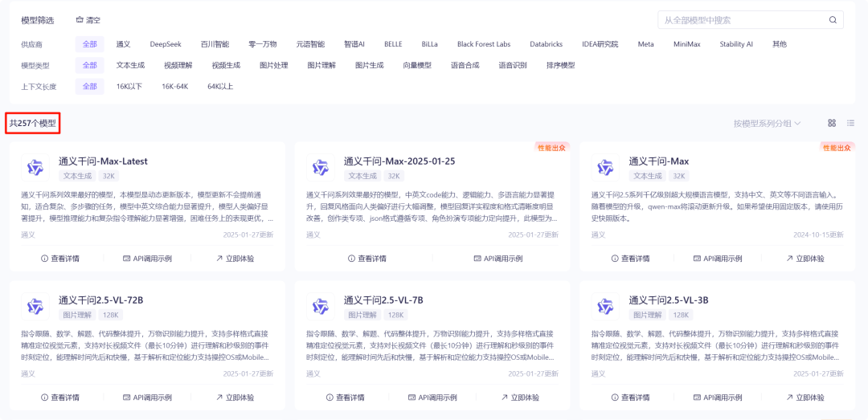
Task: Open API调用示例 for 通义千问-Max-Latest
Action: click(147, 259)
